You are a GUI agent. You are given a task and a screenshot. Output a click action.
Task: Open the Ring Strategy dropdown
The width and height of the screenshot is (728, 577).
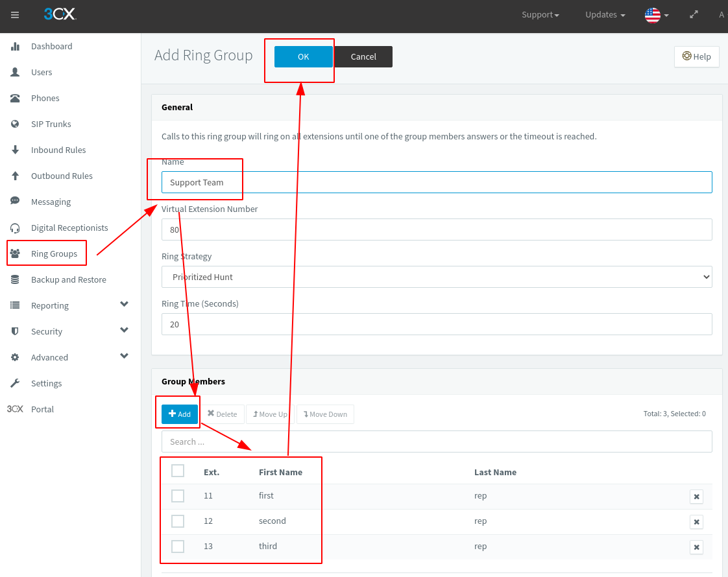tap(437, 277)
